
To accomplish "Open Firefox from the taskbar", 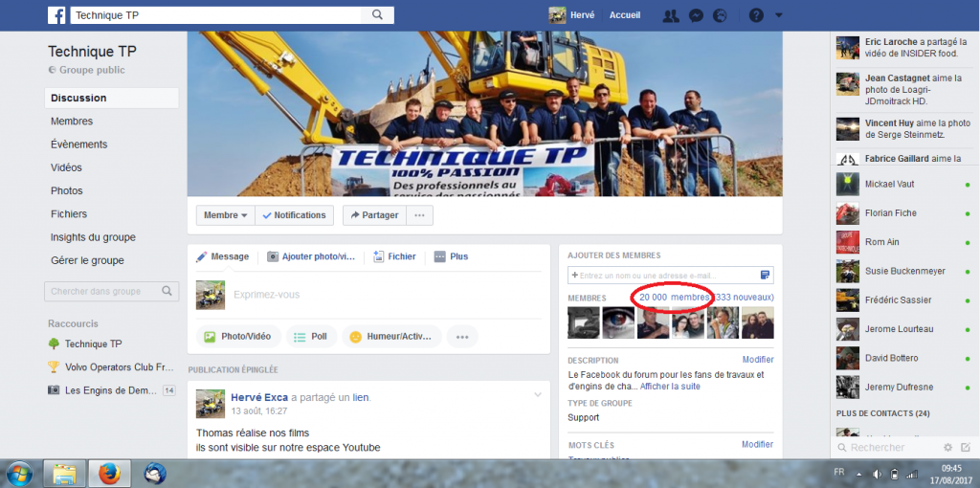I will (x=109, y=474).
